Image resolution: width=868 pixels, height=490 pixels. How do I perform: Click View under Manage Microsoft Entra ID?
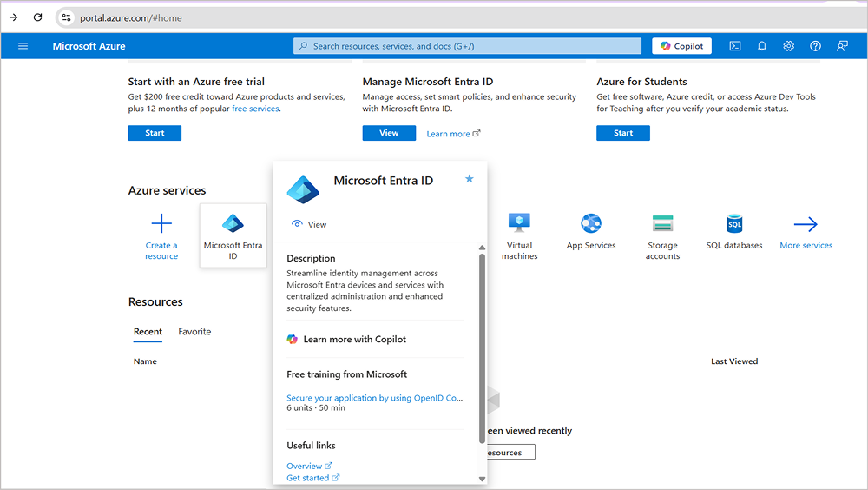tap(389, 133)
